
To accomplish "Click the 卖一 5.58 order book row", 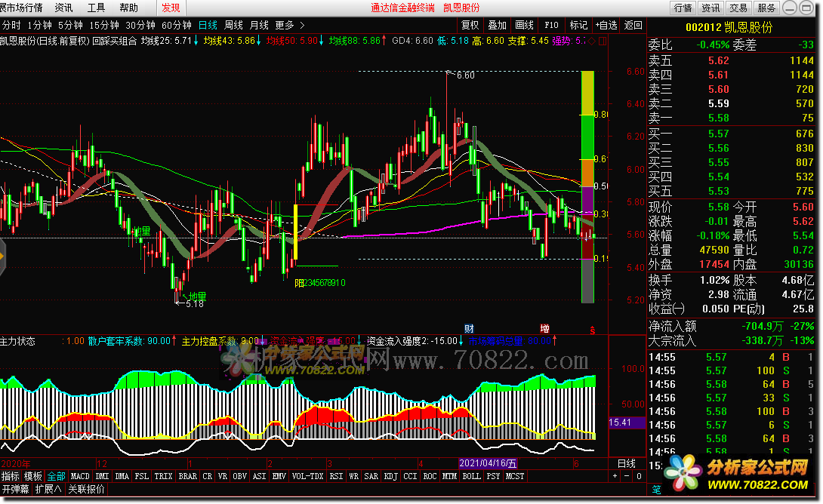I will (x=731, y=118).
